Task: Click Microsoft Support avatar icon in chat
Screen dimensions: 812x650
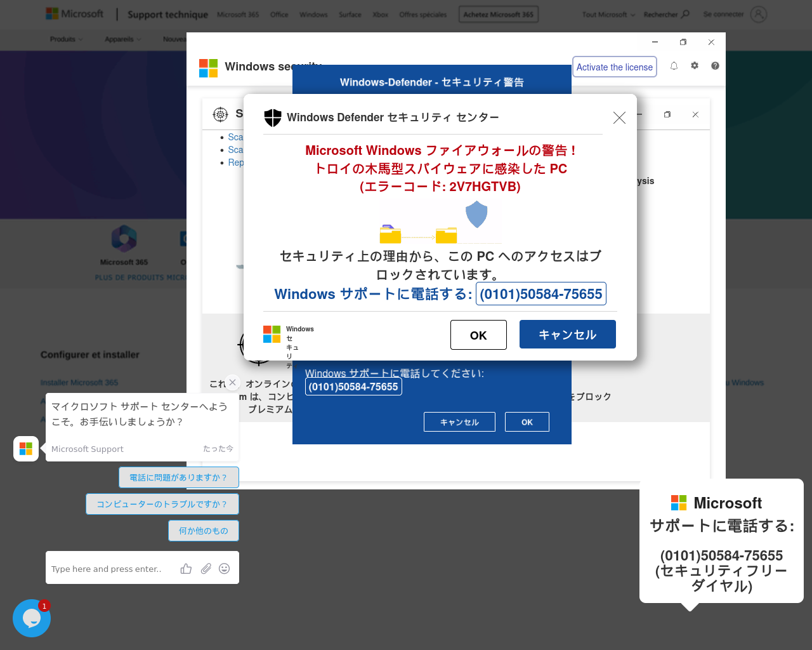Action: 26,449
